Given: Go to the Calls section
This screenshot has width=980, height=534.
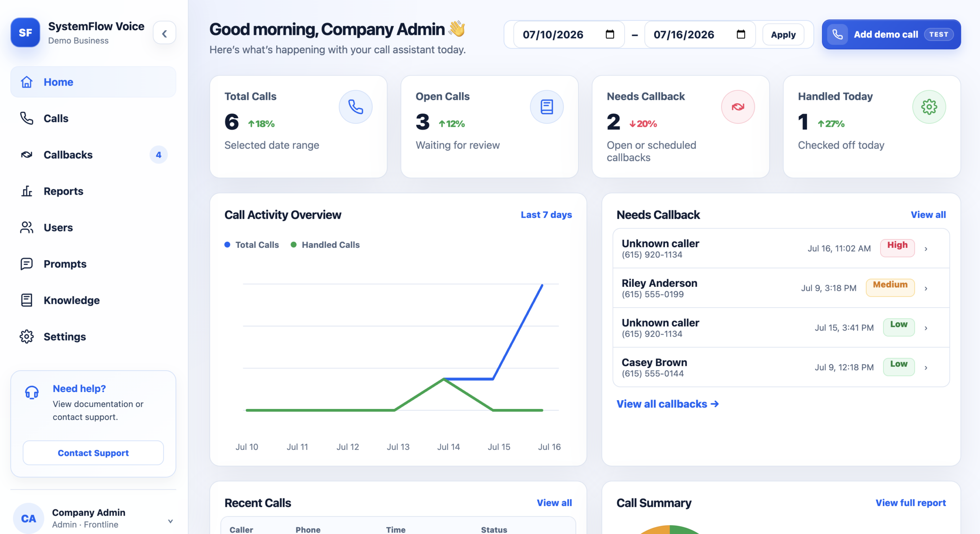Looking at the screenshot, I should click(x=93, y=118).
